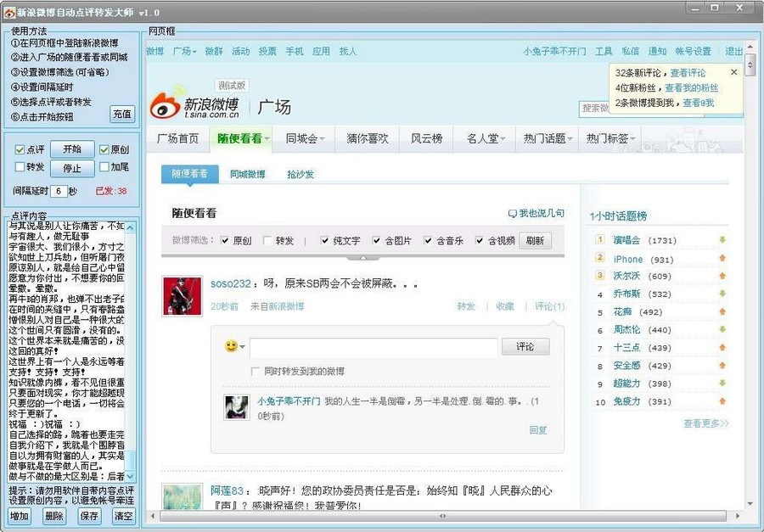Click 转发 on soso232's post
This screenshot has height=532, width=764.
[466, 306]
